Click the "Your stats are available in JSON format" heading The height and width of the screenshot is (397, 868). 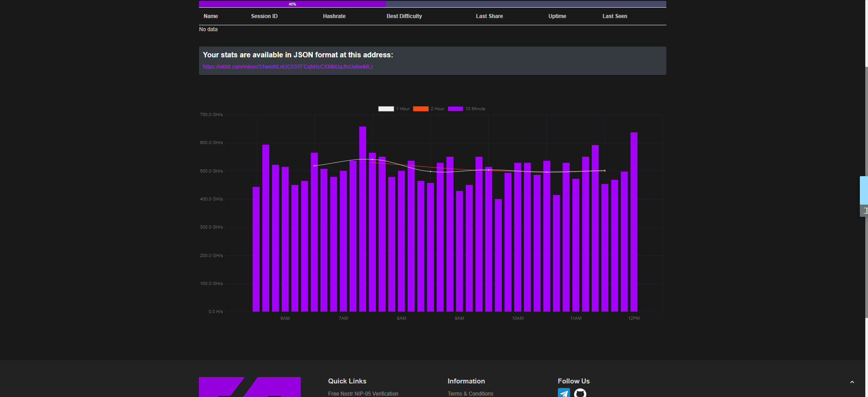pyautogui.click(x=298, y=55)
